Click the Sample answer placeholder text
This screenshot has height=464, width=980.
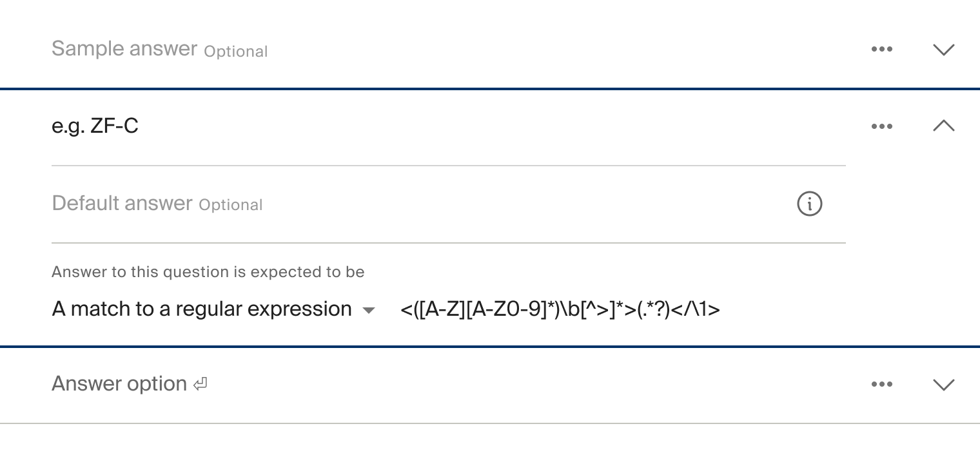pyautogui.click(x=124, y=48)
